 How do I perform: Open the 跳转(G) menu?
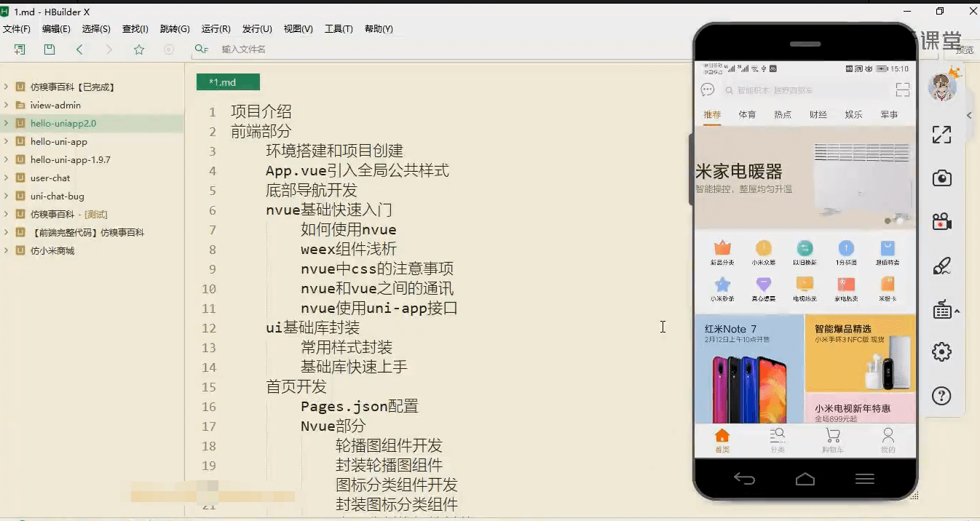coord(175,29)
